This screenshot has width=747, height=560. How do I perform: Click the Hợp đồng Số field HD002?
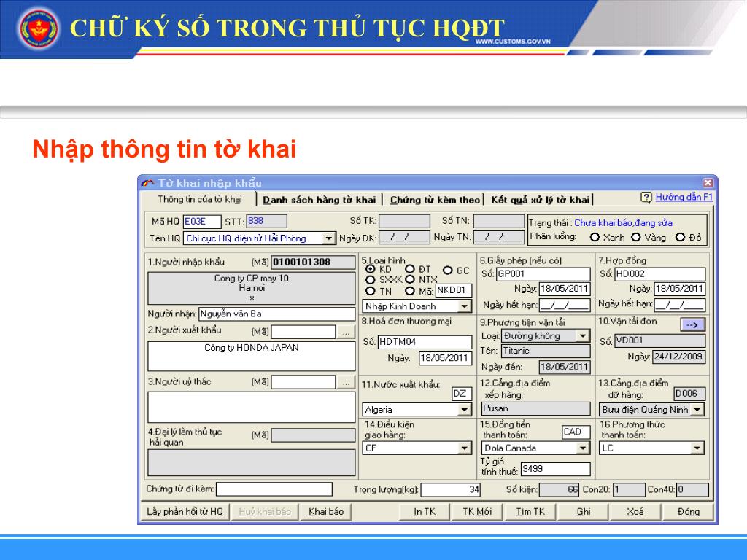point(659,274)
